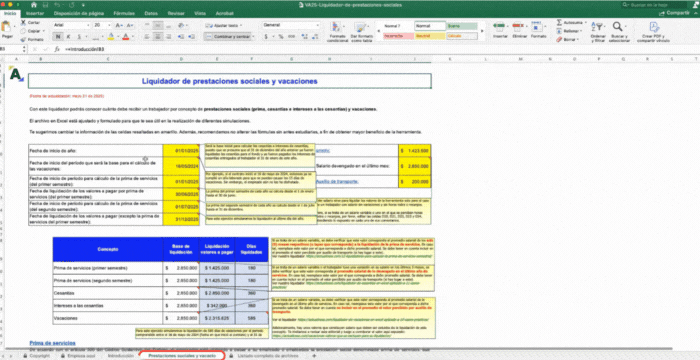This screenshot has width=700, height=360.
Task: Open the Revisar ribbon tab
Action: [176, 13]
